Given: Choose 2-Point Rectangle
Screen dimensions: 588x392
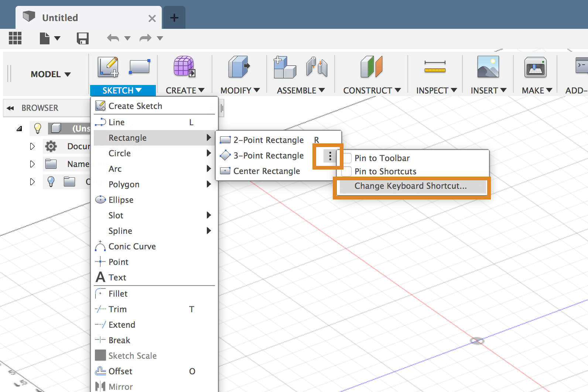Looking at the screenshot, I should (x=278, y=140).
